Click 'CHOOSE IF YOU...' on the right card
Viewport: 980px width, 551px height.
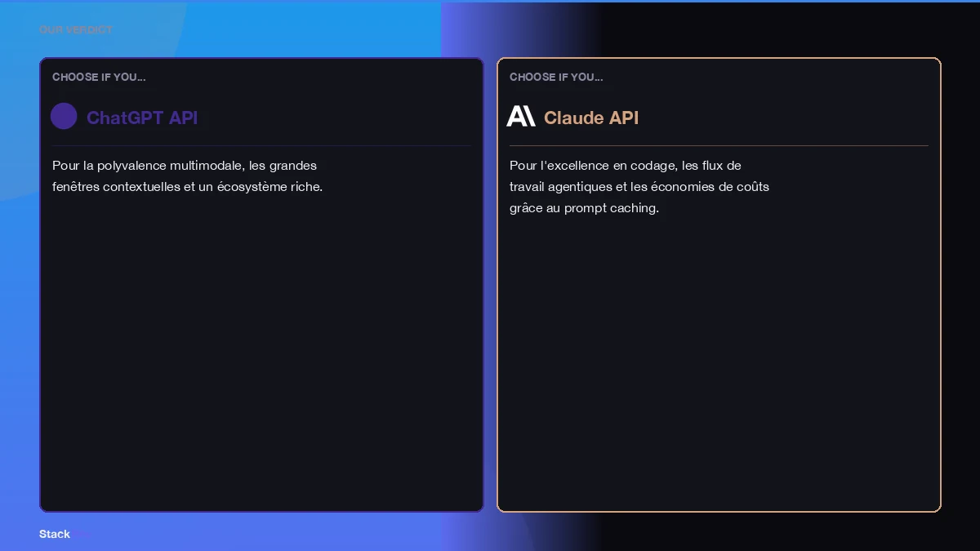556,77
